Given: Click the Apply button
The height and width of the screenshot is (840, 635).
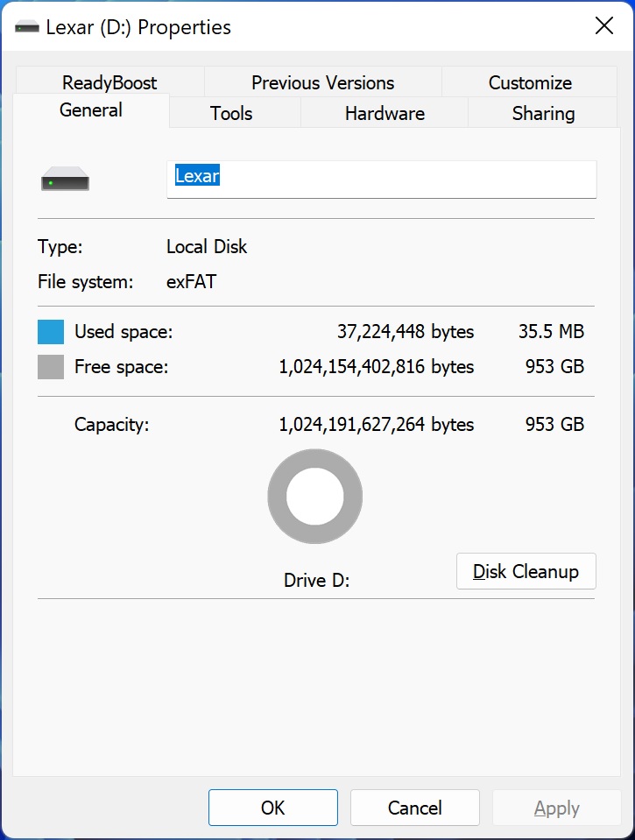Looking at the screenshot, I should (556, 808).
